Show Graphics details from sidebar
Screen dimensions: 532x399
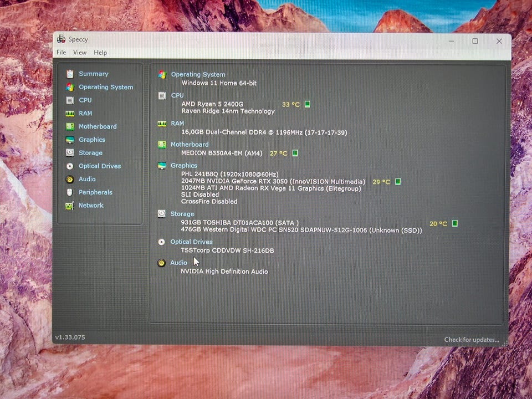(92, 140)
